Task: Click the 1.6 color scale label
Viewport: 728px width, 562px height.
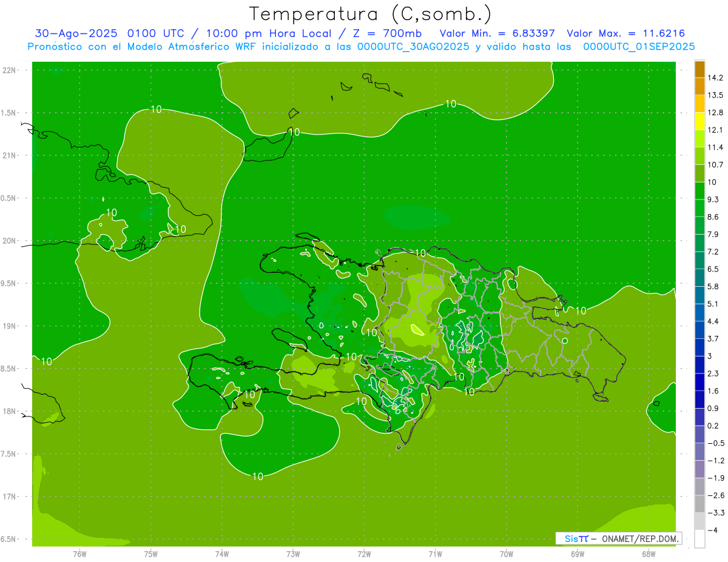Action: coord(713,391)
